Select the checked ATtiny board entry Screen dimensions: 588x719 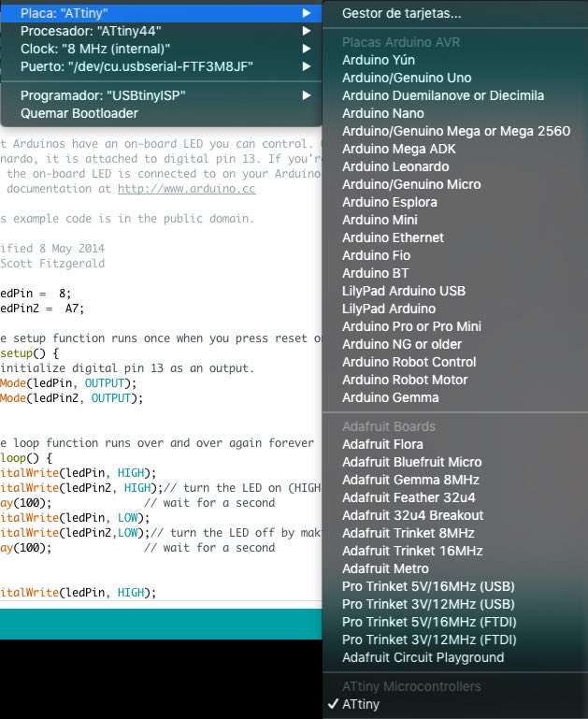pos(360,704)
